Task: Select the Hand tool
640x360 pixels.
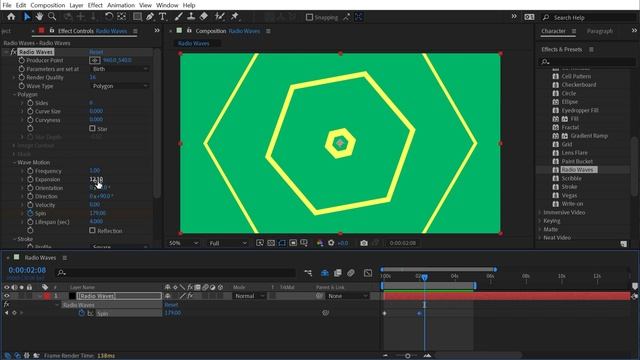Action: [39, 17]
